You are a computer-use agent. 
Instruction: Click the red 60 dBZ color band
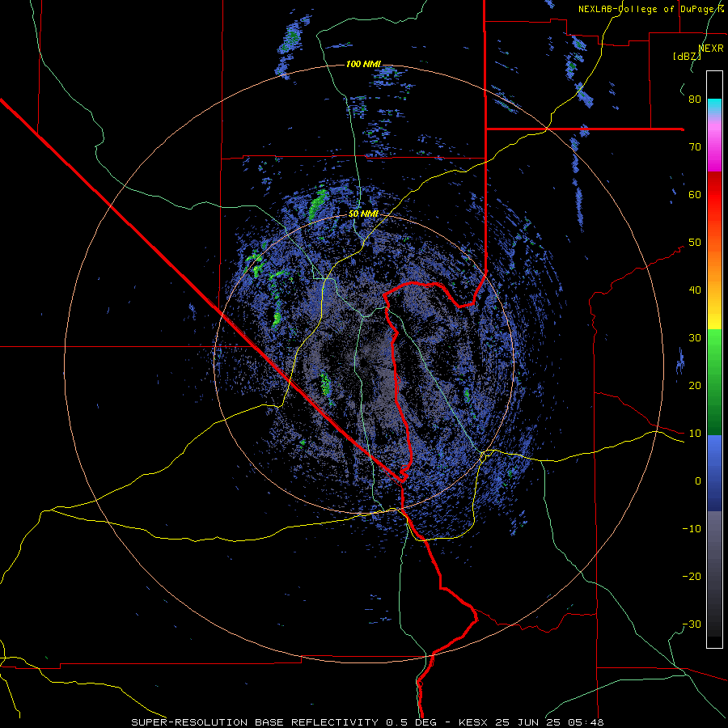tap(714, 195)
